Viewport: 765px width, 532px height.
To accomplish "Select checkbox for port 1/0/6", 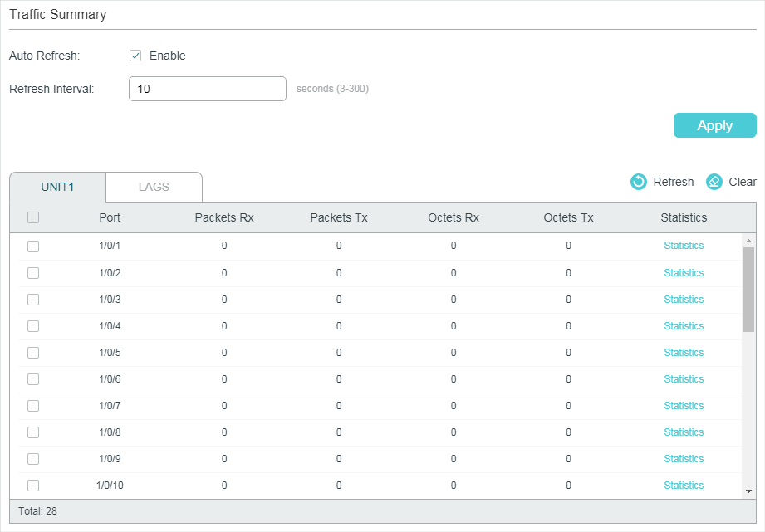I will tap(33, 379).
